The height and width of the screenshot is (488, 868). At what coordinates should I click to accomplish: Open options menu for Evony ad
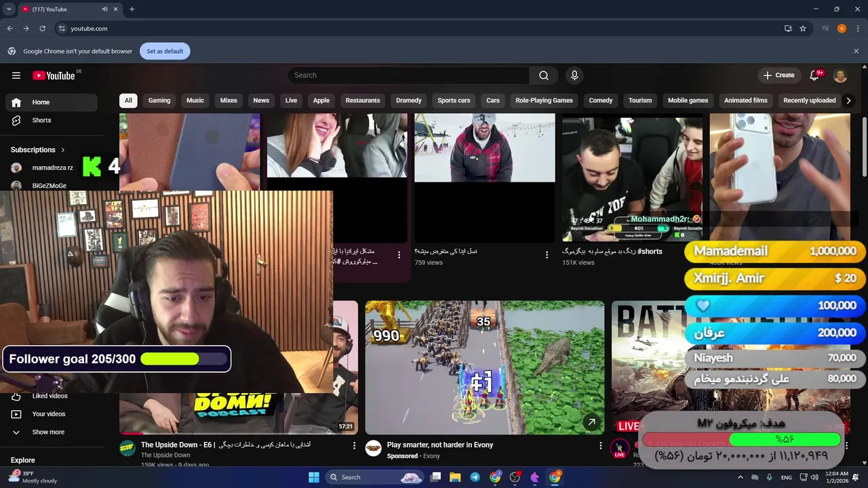pyautogui.click(x=600, y=445)
